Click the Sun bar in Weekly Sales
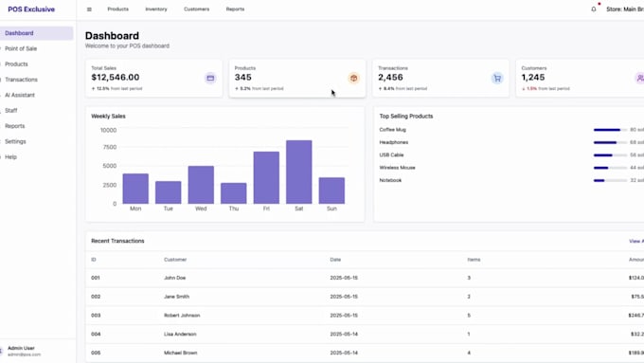 point(331,191)
